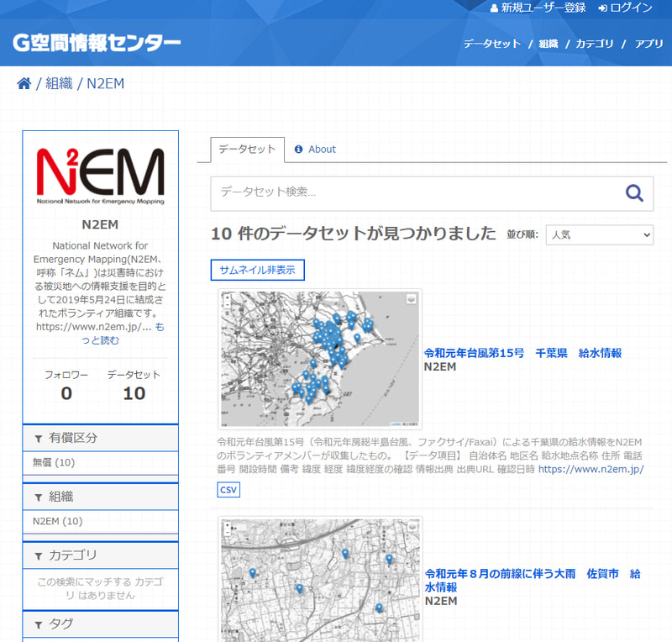
Task: Click the G空間情報センター site logo
Action: (97, 43)
